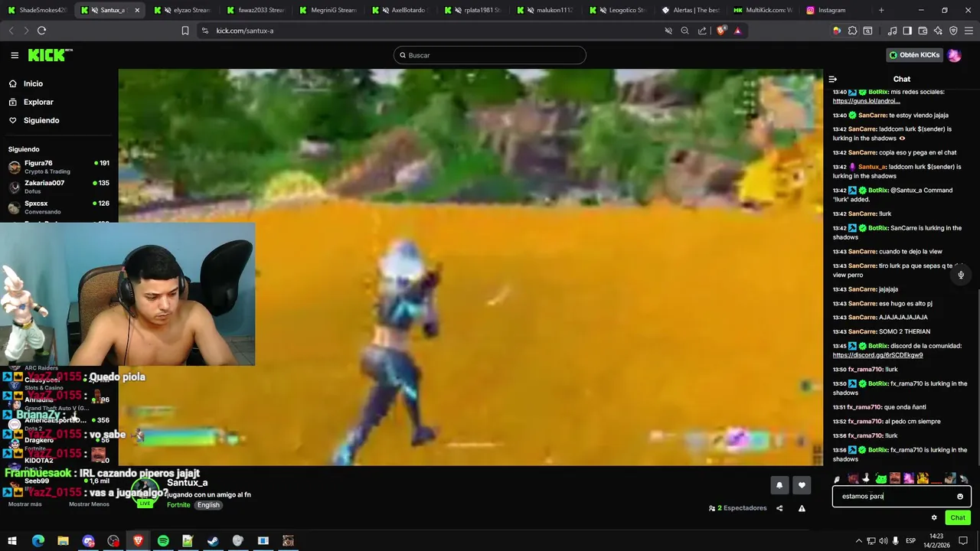
Task: Open followed channel Zakariaa007
Action: 59,187
